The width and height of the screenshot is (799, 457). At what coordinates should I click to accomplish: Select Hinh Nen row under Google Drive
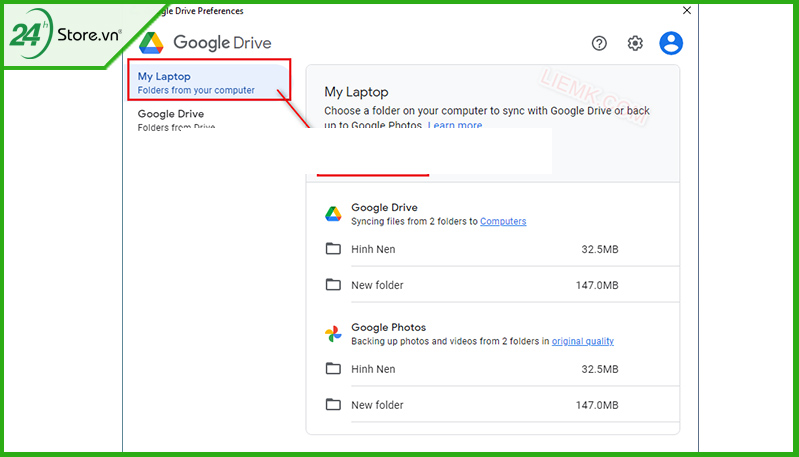502,249
